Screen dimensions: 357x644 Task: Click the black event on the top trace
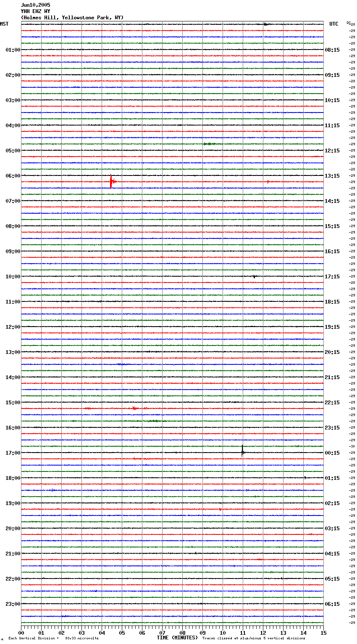tap(265, 24)
